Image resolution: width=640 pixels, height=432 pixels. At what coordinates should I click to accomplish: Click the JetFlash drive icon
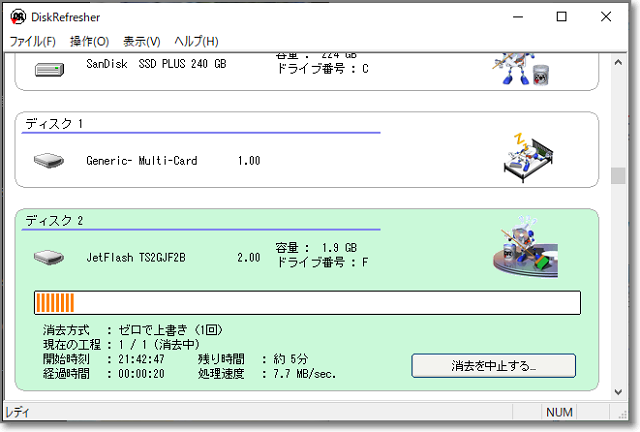[x=48, y=257]
